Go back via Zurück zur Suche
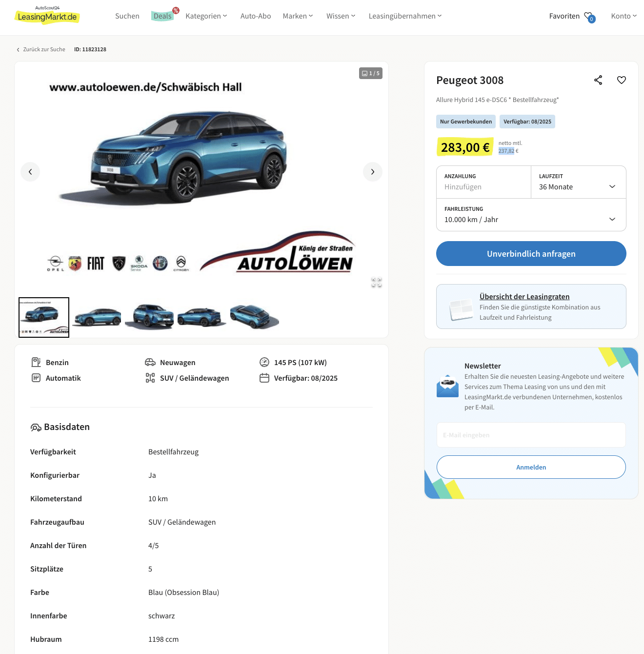 click(41, 49)
